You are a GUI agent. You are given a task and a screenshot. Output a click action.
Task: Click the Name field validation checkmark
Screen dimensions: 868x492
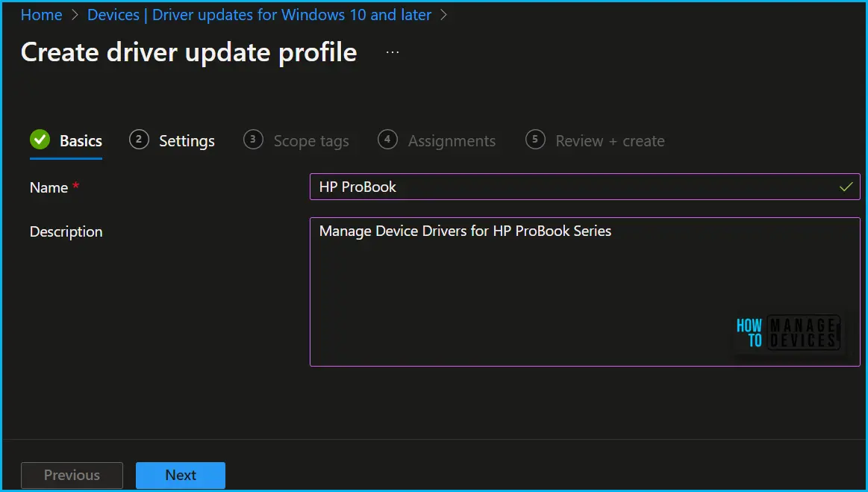[x=846, y=187]
